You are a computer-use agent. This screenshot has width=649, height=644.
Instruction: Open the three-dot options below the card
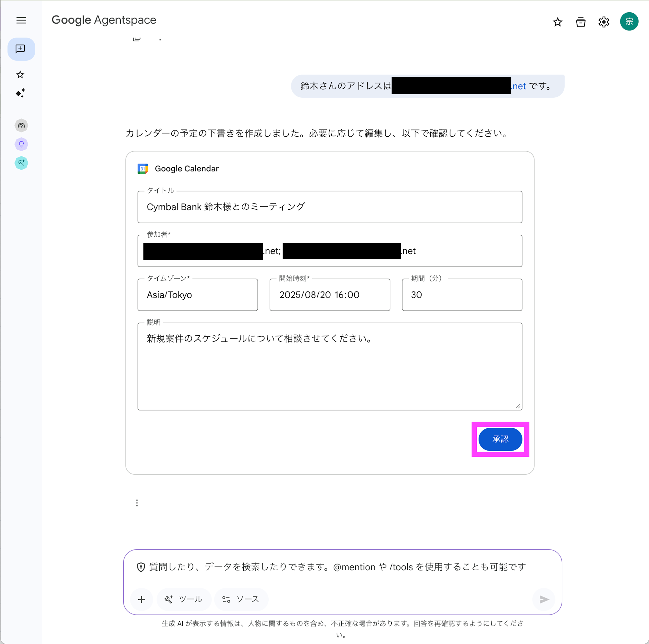137,502
